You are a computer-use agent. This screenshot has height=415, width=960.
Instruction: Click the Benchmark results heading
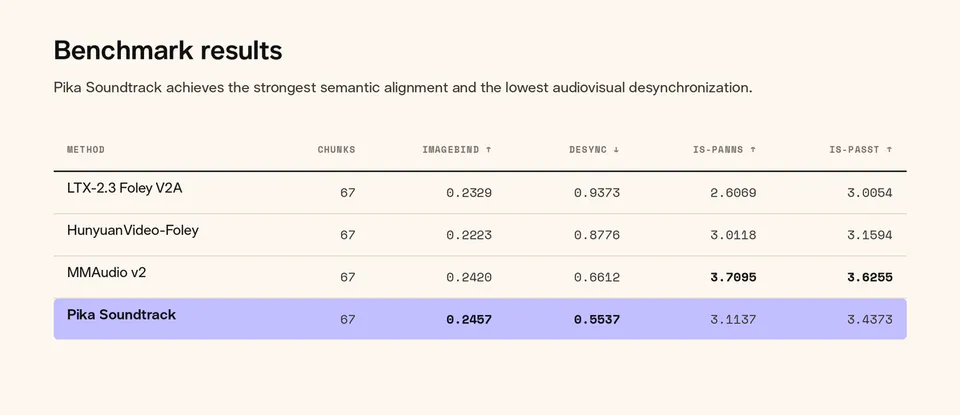tap(168, 50)
